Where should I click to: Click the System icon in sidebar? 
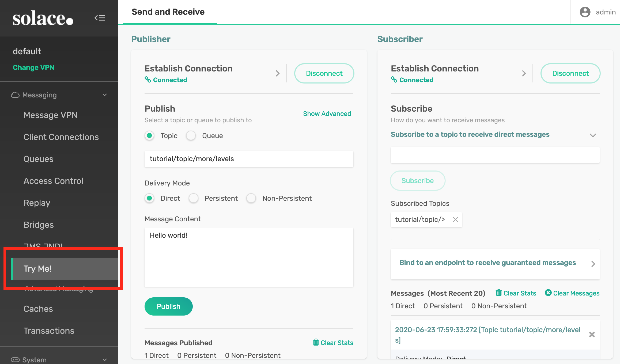point(15,360)
